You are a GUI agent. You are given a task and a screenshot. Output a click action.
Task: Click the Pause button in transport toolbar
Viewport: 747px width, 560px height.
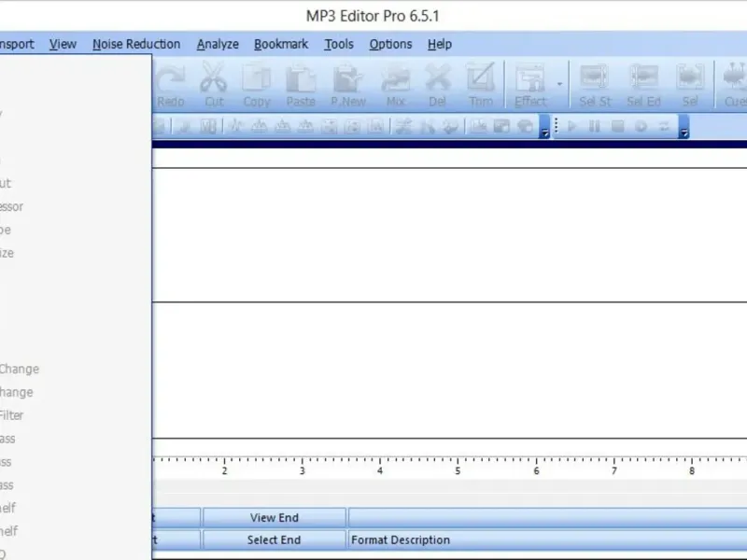595,126
